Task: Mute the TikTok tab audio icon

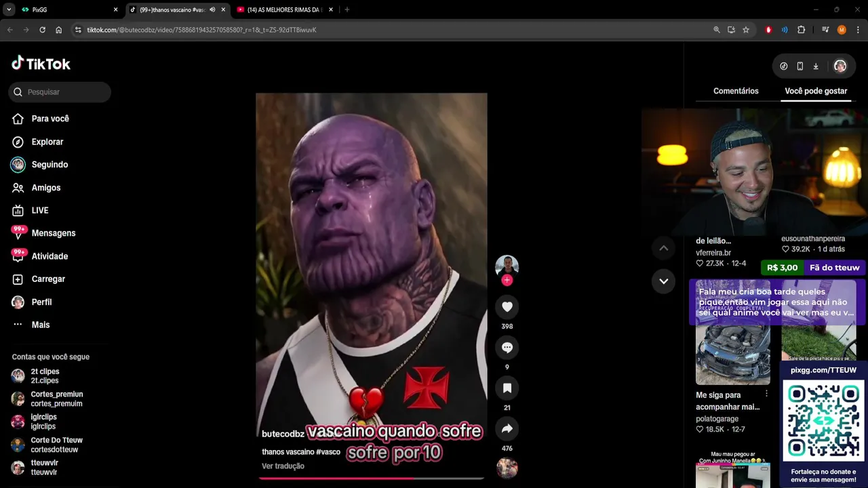Action: click(x=212, y=10)
